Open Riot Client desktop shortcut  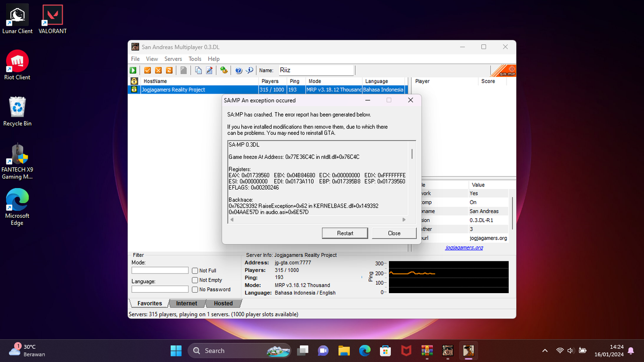[x=17, y=65]
